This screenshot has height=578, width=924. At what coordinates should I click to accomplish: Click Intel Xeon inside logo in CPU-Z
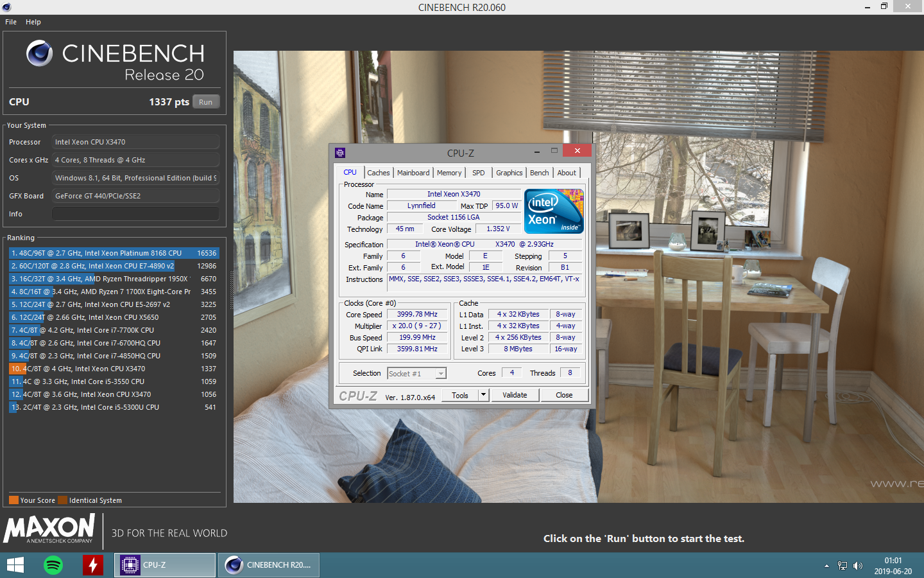[x=554, y=211]
